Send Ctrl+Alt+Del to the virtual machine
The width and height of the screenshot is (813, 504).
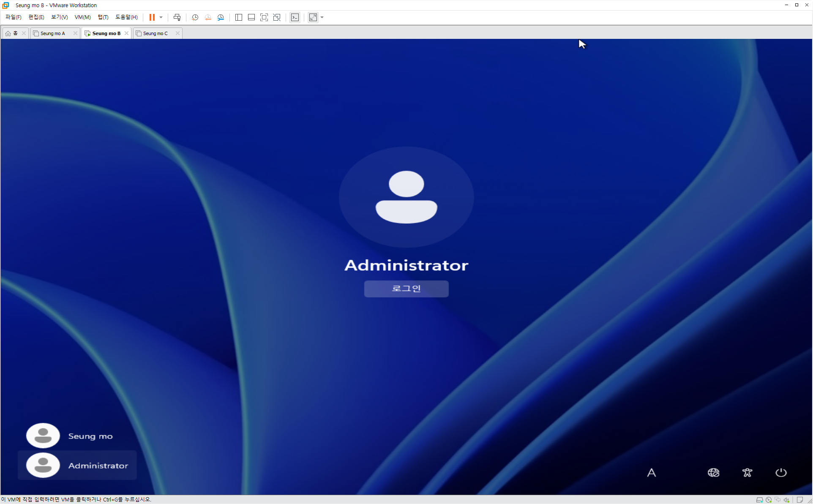177,17
